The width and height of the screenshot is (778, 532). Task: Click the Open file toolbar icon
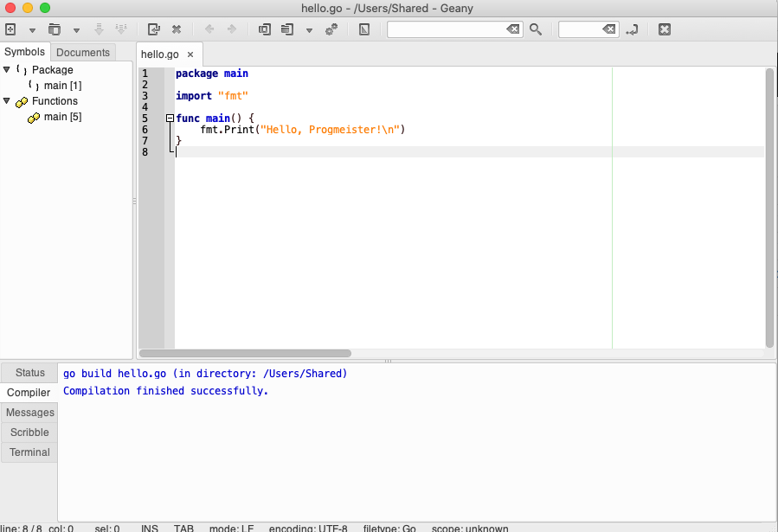pyautogui.click(x=54, y=29)
